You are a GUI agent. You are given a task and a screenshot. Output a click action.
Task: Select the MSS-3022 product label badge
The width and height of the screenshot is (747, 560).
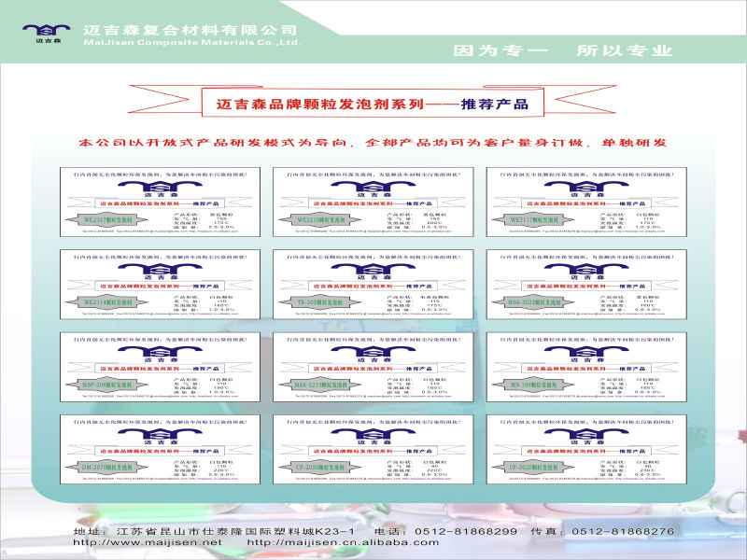click(533, 302)
